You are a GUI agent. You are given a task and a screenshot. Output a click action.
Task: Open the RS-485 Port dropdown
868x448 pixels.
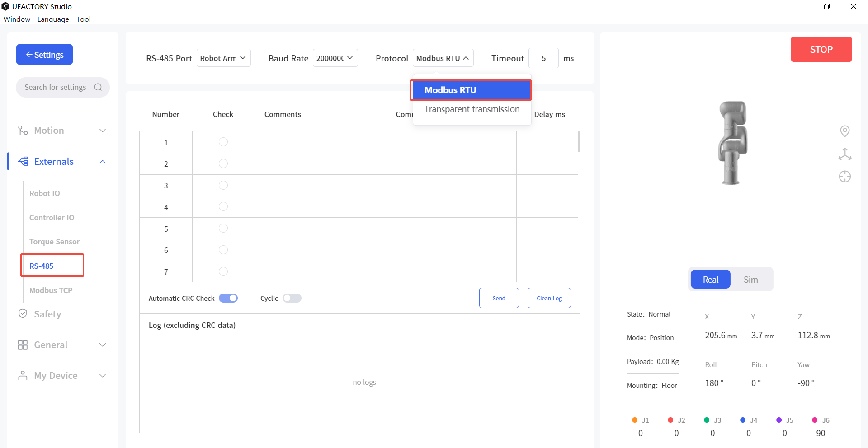[x=223, y=58]
